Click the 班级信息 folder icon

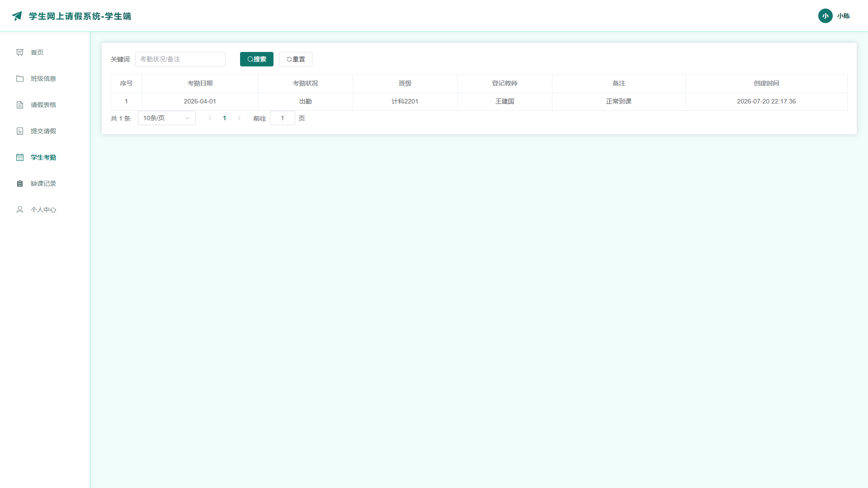[x=20, y=79]
